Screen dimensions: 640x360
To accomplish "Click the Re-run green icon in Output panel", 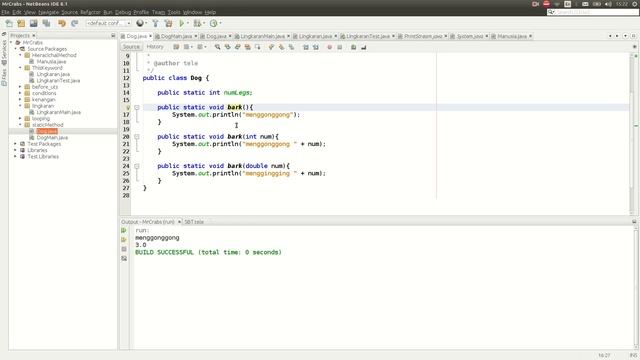I will click(x=124, y=231).
